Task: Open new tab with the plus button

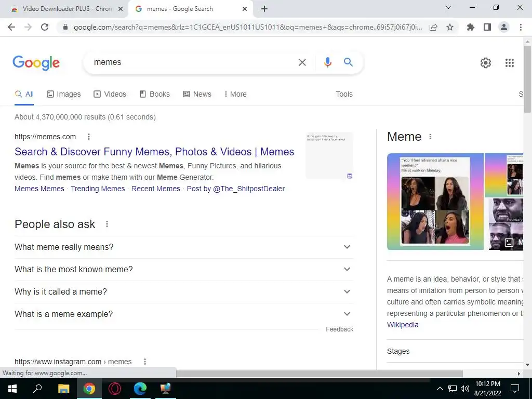Action: click(x=264, y=9)
